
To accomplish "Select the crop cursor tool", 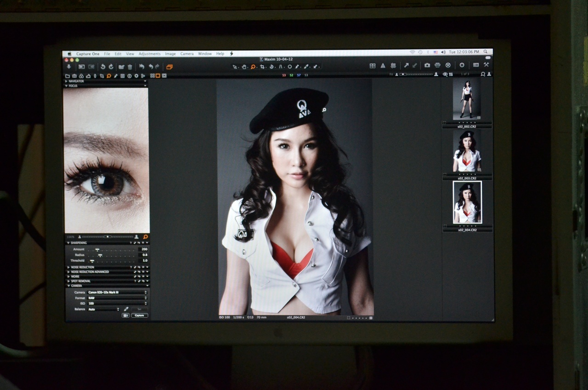I will pyautogui.click(x=262, y=67).
